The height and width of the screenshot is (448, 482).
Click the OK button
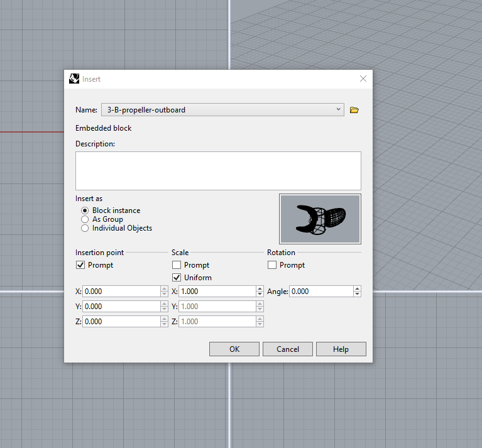tap(234, 349)
